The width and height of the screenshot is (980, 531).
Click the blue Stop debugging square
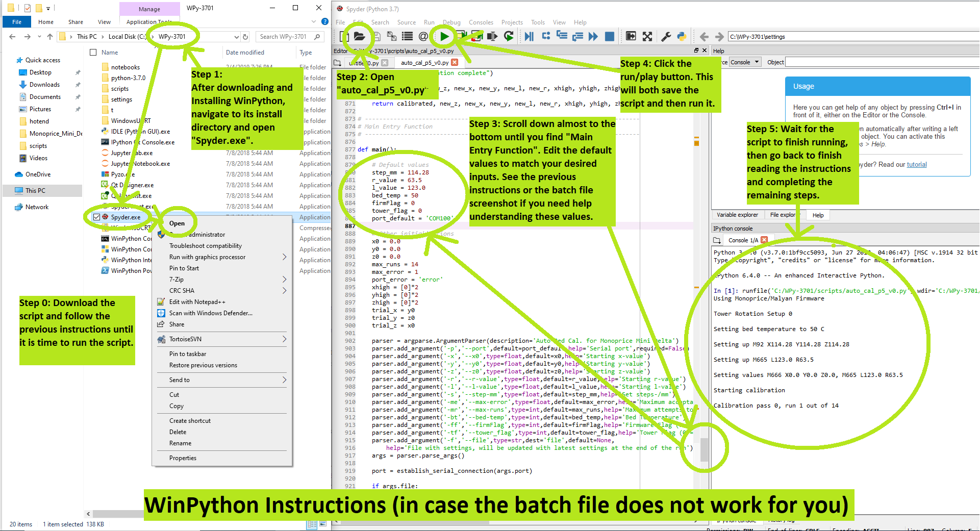pos(609,36)
